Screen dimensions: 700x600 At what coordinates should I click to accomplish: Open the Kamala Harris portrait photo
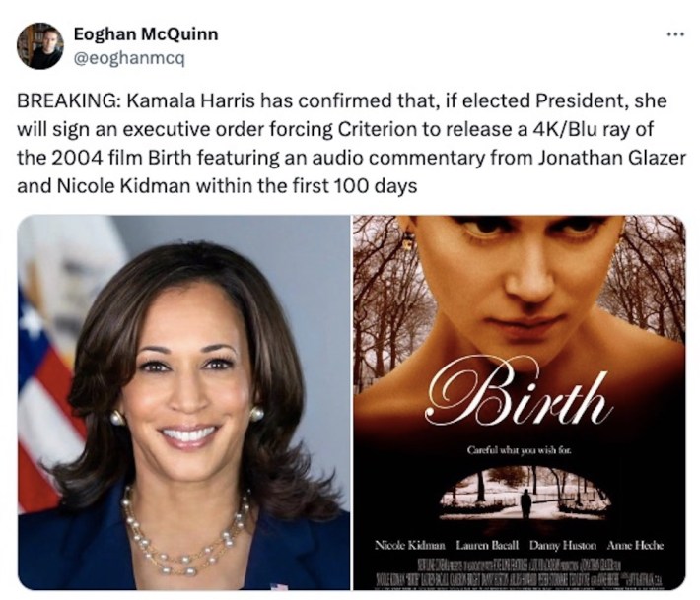(183, 402)
